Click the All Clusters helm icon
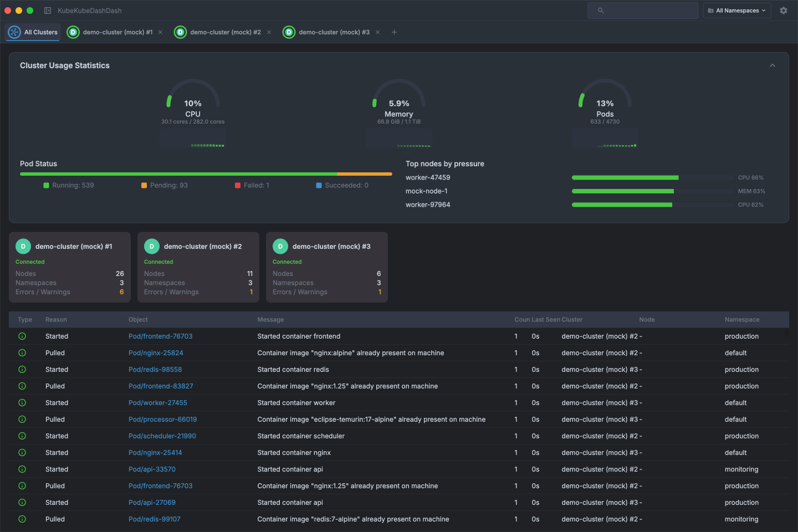This screenshot has height=532, width=798. pos(14,32)
